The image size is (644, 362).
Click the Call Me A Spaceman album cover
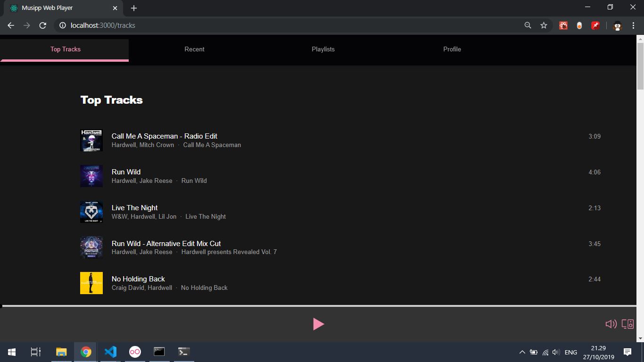coord(91,140)
